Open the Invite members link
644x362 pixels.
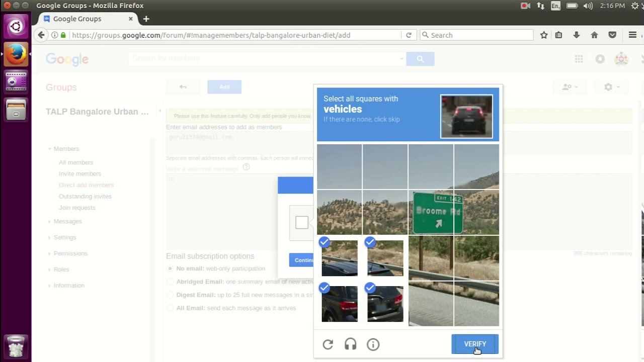80,173
